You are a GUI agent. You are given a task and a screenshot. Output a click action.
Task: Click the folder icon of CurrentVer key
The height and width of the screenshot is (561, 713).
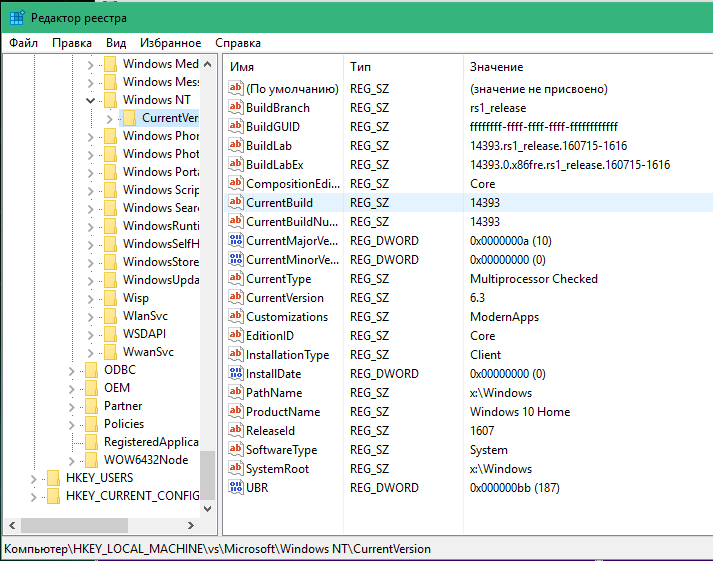[x=130, y=118]
